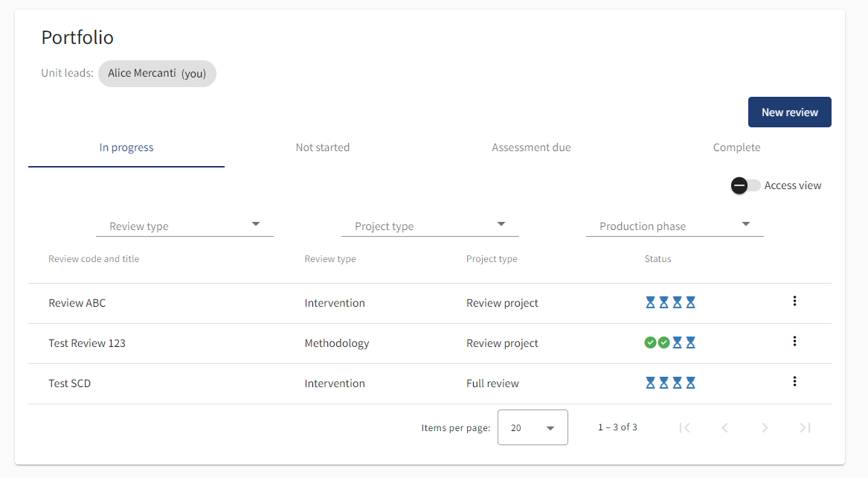Image resolution: width=868 pixels, height=478 pixels.
Task: Open three-dot menu for Test Review 123
Action: (x=794, y=342)
